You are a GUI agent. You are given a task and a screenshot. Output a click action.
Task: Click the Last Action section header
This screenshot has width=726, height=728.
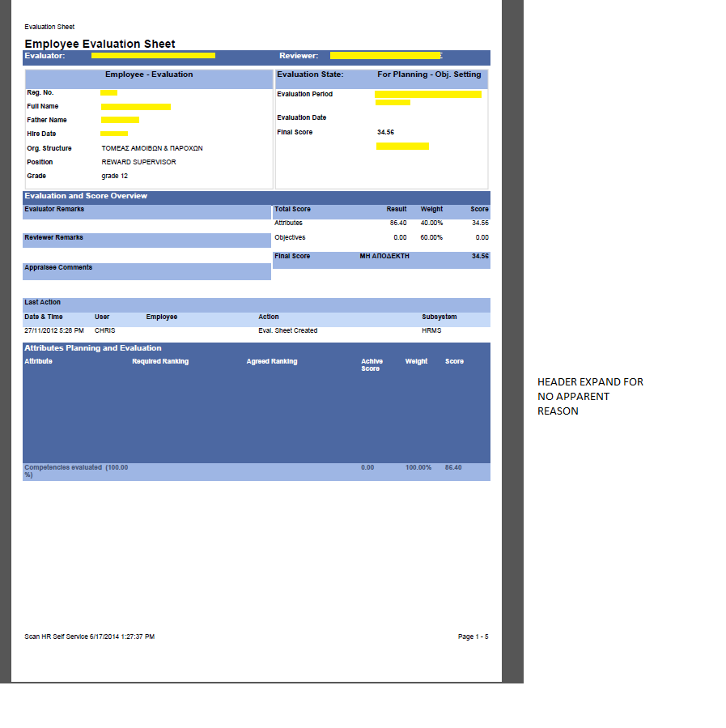click(x=257, y=304)
